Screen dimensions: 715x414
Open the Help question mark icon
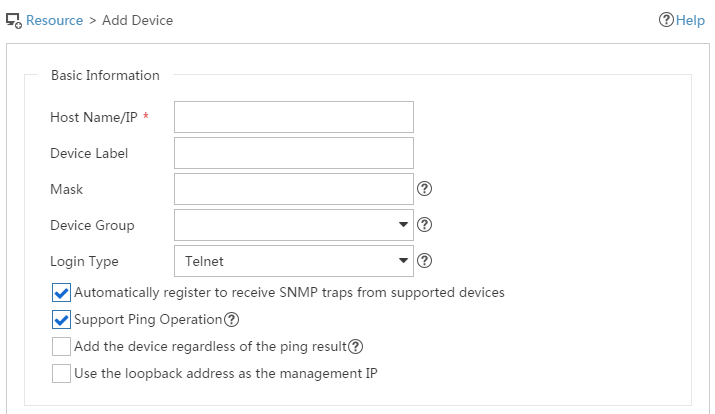666,20
